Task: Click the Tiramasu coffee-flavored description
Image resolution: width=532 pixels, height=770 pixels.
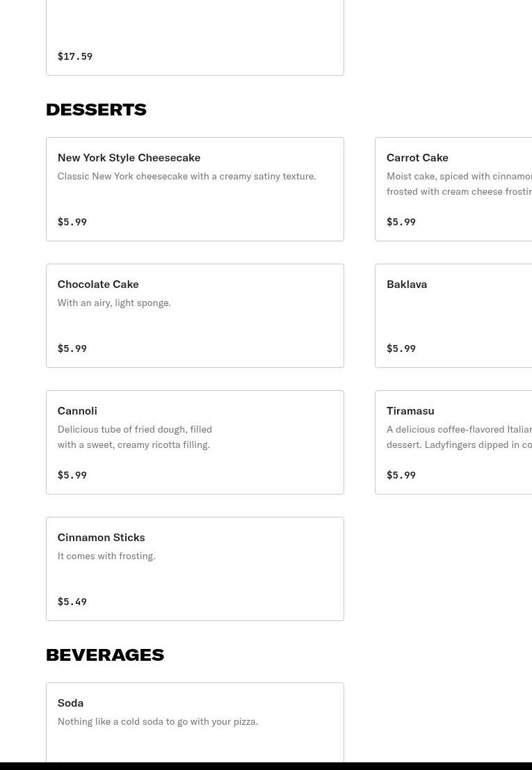Action: pyautogui.click(x=460, y=437)
